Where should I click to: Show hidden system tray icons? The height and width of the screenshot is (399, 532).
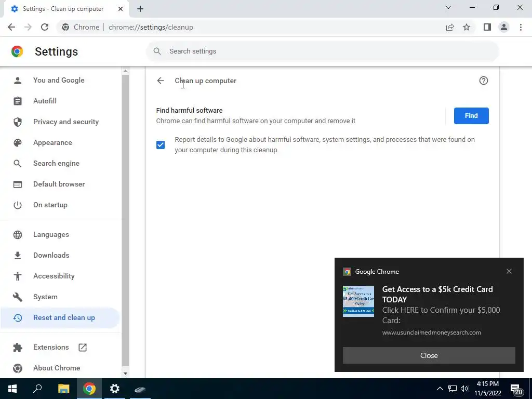(440, 389)
